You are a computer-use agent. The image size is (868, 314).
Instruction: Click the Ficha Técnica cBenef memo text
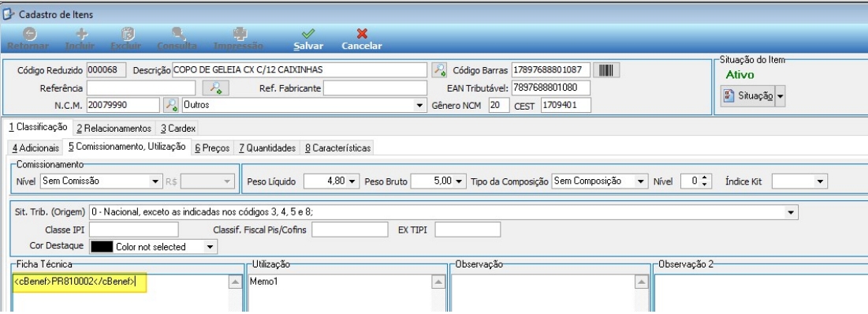pos(74,282)
